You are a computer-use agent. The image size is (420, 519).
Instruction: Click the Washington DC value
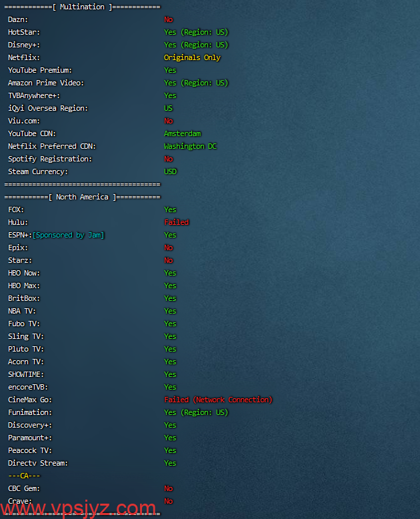tap(190, 146)
